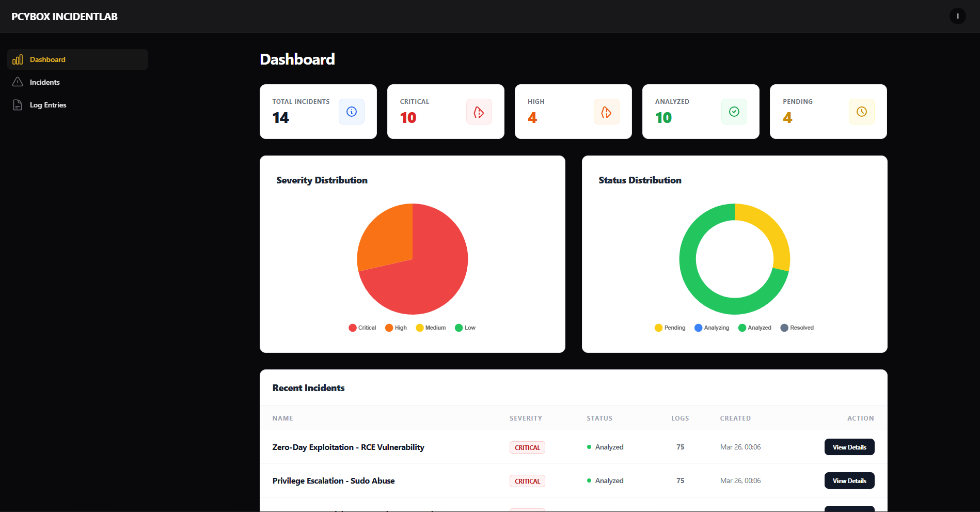Image resolution: width=980 pixels, height=512 pixels.
Task: Click the CRITICAL badge on Zero-Day row
Action: [x=527, y=447]
